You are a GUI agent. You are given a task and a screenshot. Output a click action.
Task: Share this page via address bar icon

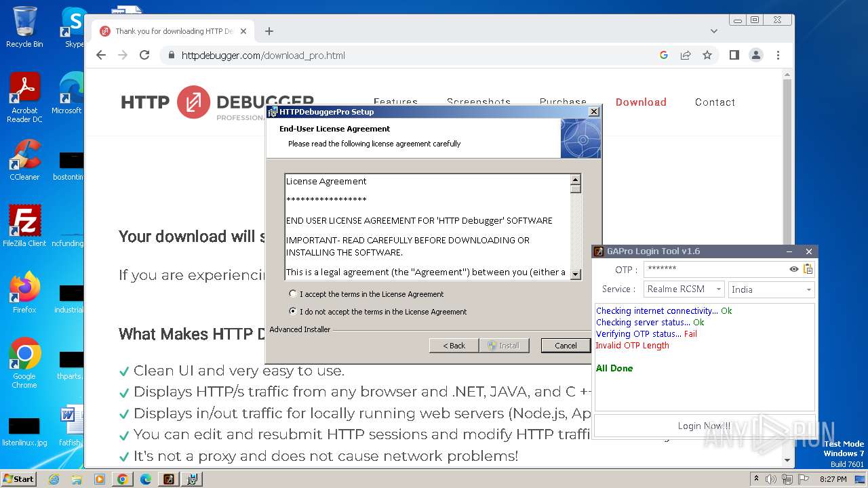click(686, 55)
